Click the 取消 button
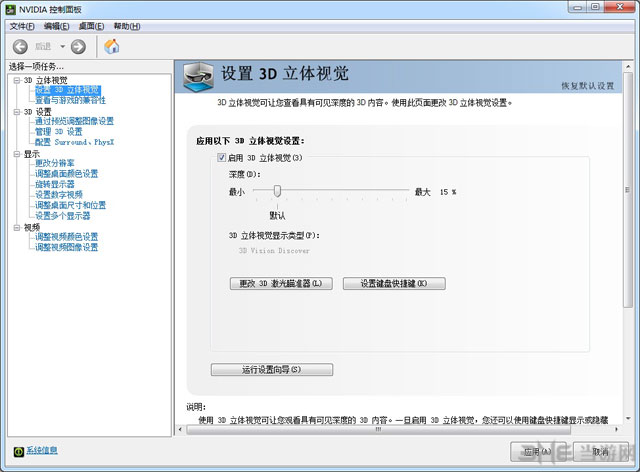 pos(600,452)
